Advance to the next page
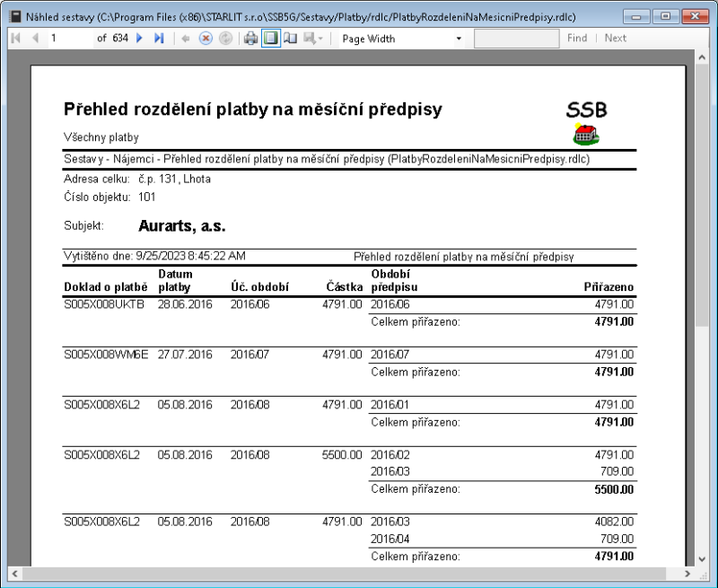Image resolution: width=718 pixels, height=588 pixels. click(139, 38)
